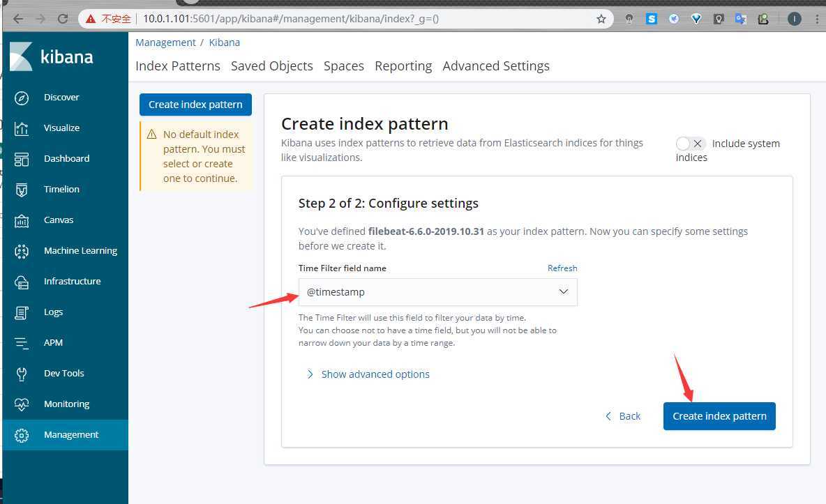Image resolution: width=826 pixels, height=504 pixels.
Task: Open Logs icon in sidebar
Action: click(22, 312)
